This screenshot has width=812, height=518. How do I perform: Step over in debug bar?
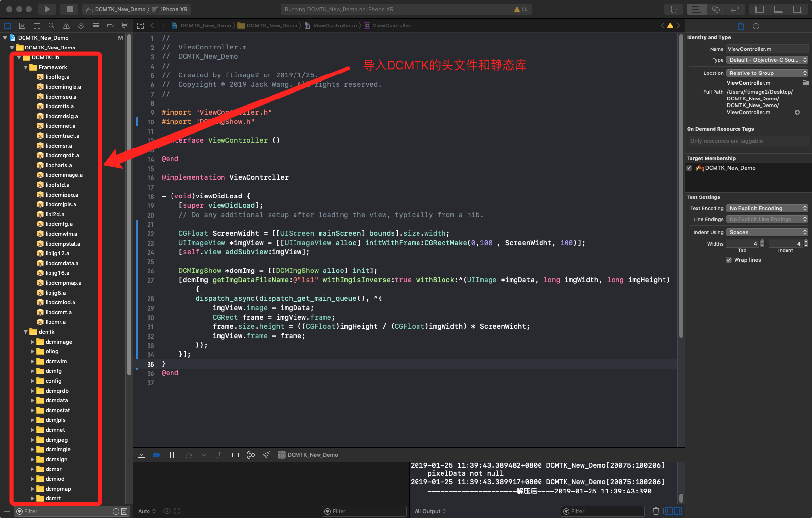[188, 455]
